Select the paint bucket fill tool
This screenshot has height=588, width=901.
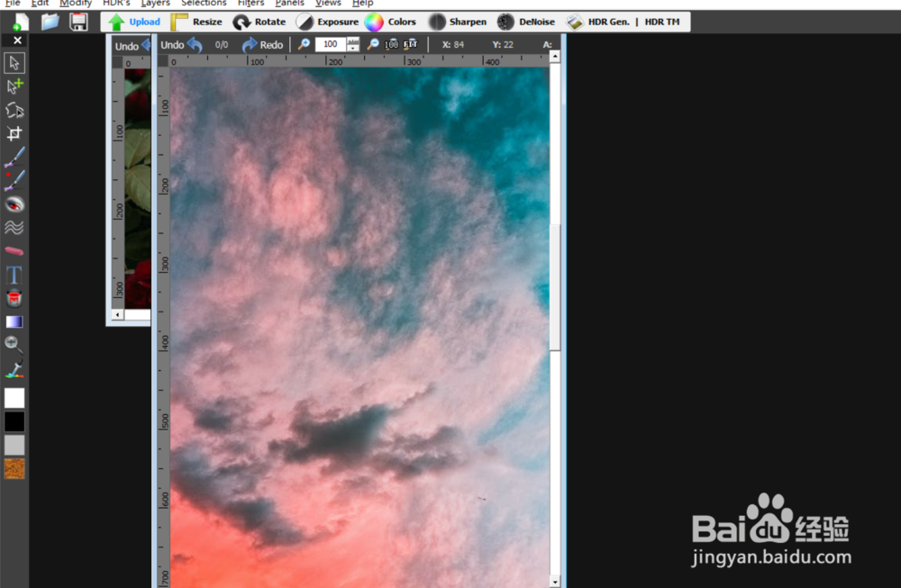(14, 298)
